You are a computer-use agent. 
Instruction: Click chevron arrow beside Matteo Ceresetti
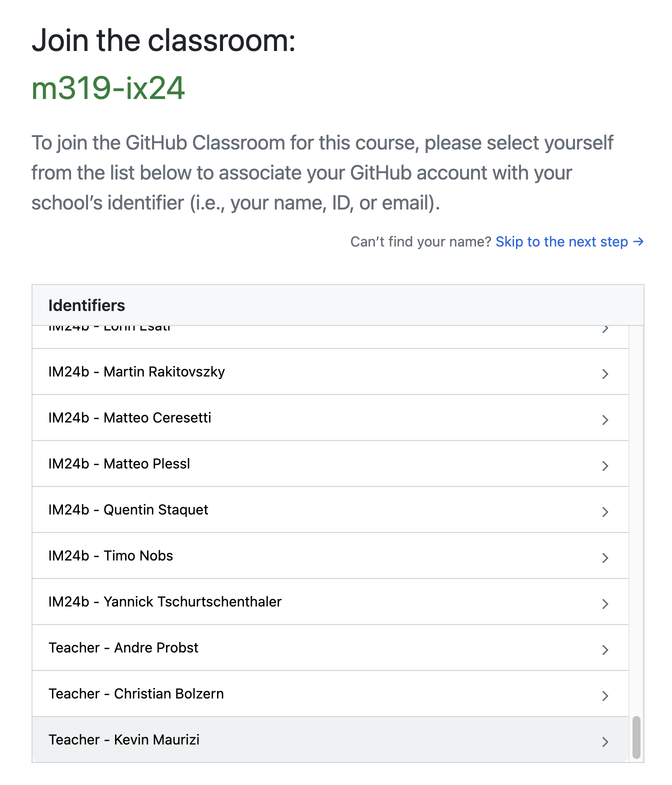(605, 420)
